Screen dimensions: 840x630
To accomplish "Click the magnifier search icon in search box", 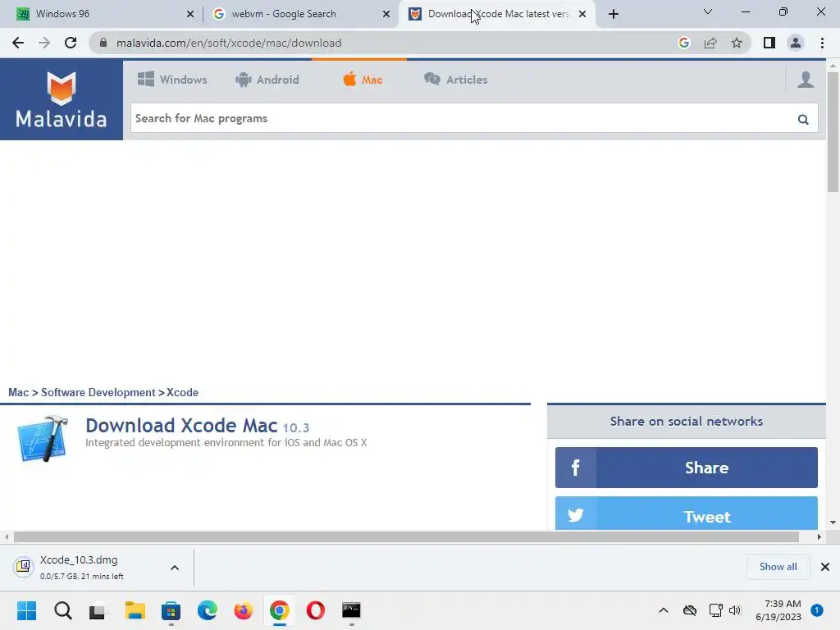I will tap(802, 119).
